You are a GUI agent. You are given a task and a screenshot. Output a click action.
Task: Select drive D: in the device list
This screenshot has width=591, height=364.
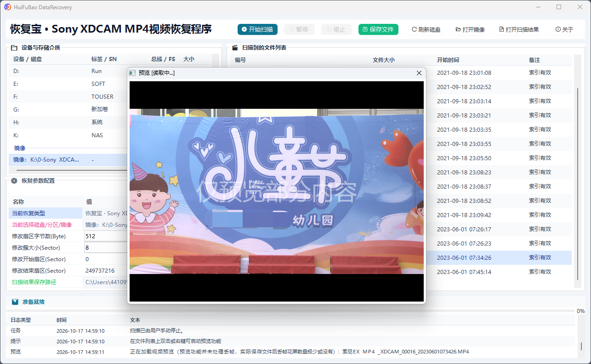67,71
